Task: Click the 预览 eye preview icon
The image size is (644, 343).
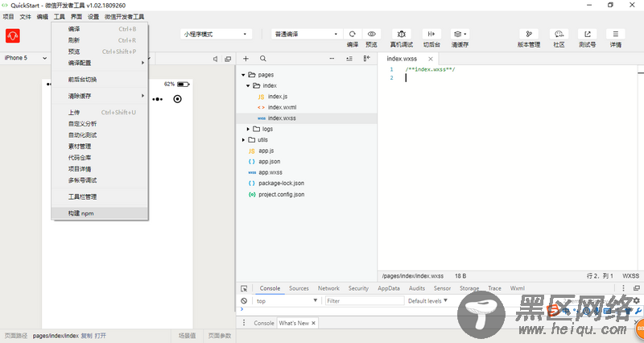Action: (x=372, y=34)
